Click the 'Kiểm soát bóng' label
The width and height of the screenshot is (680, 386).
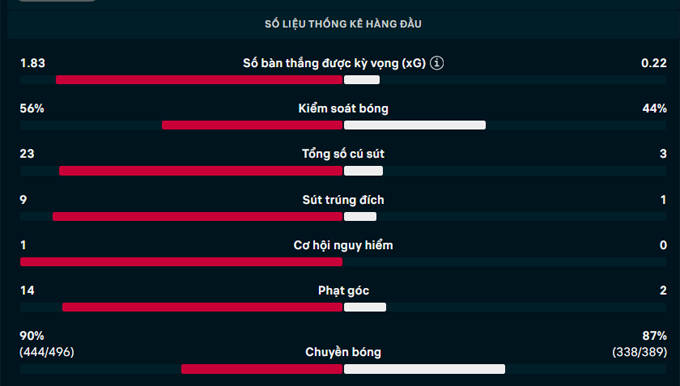click(343, 108)
